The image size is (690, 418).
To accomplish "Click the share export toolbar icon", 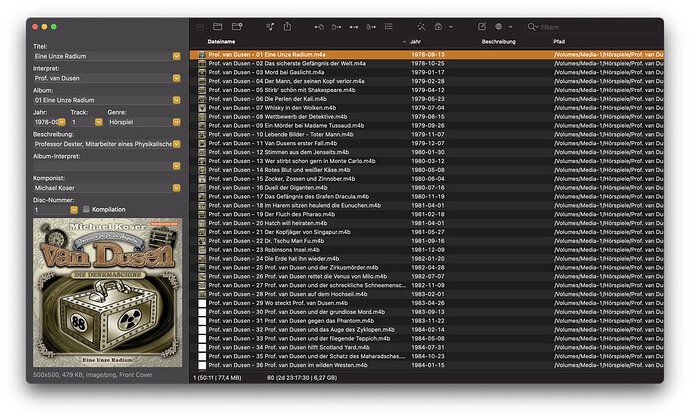I will 288,25.
